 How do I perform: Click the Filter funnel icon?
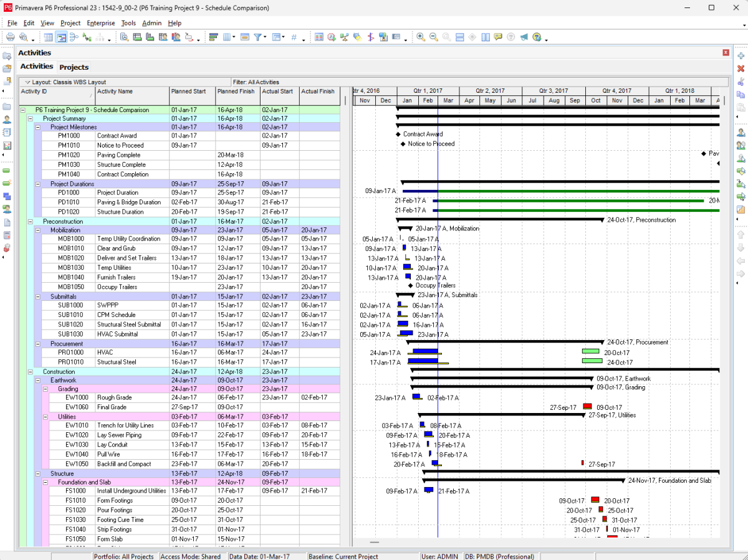point(258,37)
